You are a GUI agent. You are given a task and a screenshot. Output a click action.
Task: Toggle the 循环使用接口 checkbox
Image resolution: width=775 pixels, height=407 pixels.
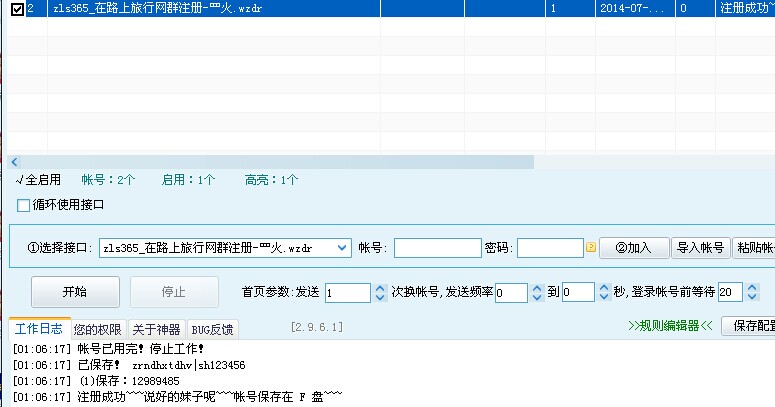click(23, 205)
